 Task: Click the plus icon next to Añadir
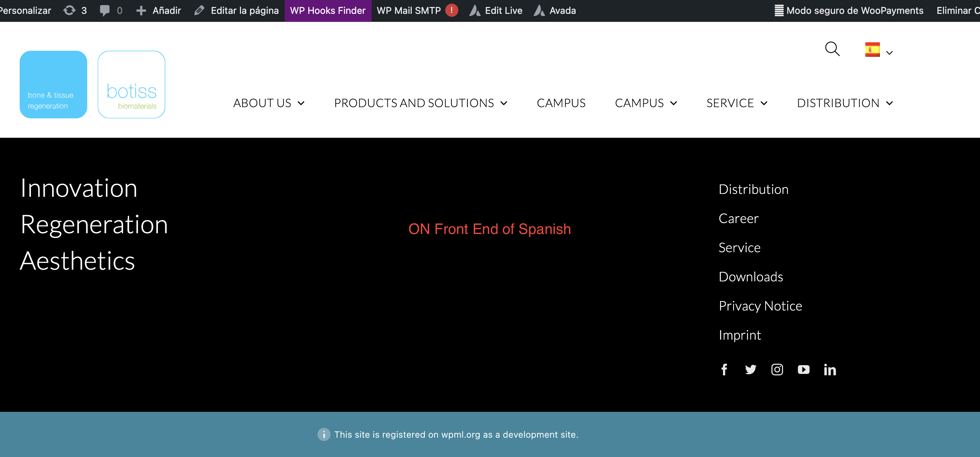pos(141,10)
